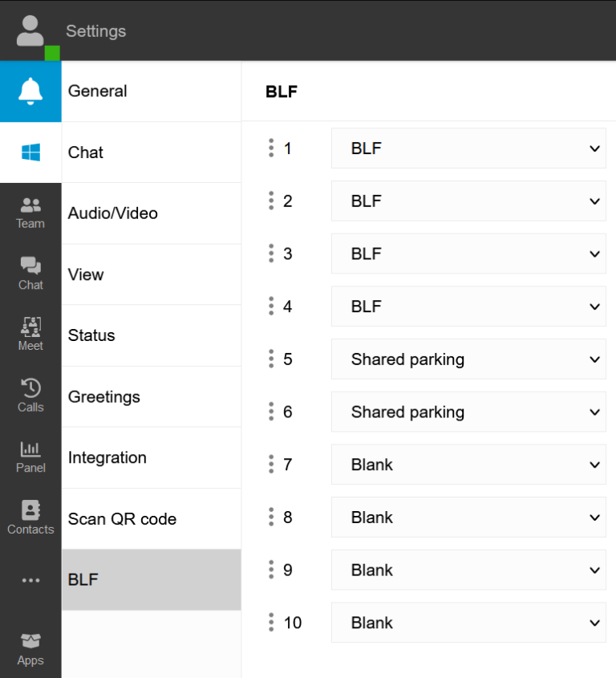The image size is (616, 678).
Task: Click the Windows integration icon
Action: [x=30, y=152]
